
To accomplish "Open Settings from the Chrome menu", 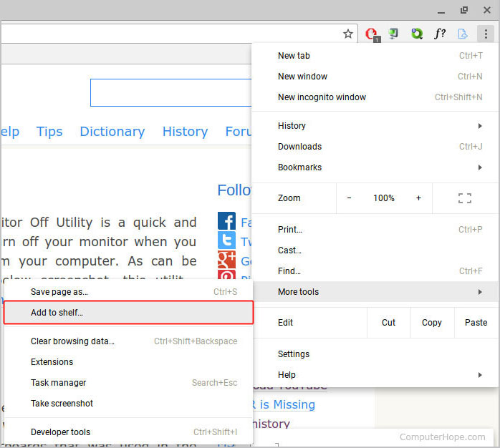I will pos(375,354).
